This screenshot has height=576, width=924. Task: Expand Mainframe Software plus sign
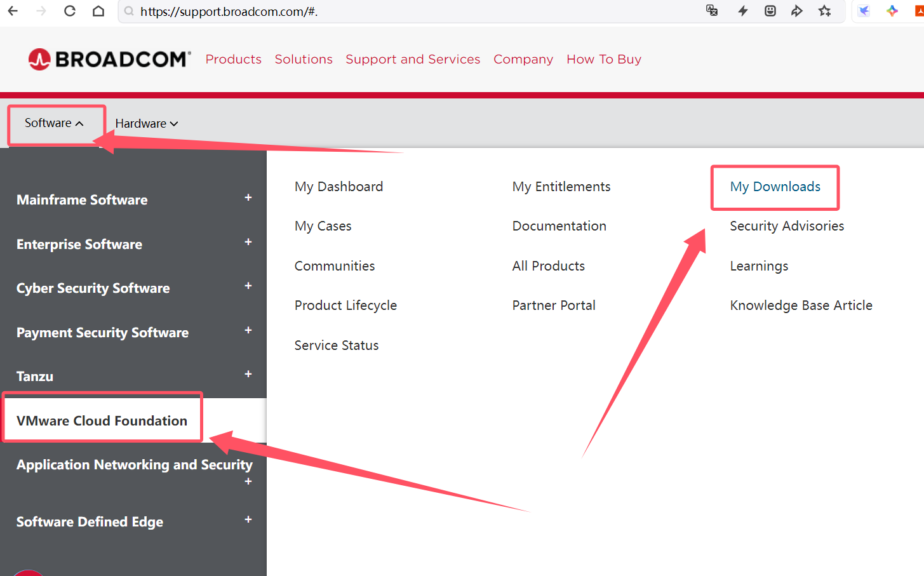pyautogui.click(x=248, y=198)
